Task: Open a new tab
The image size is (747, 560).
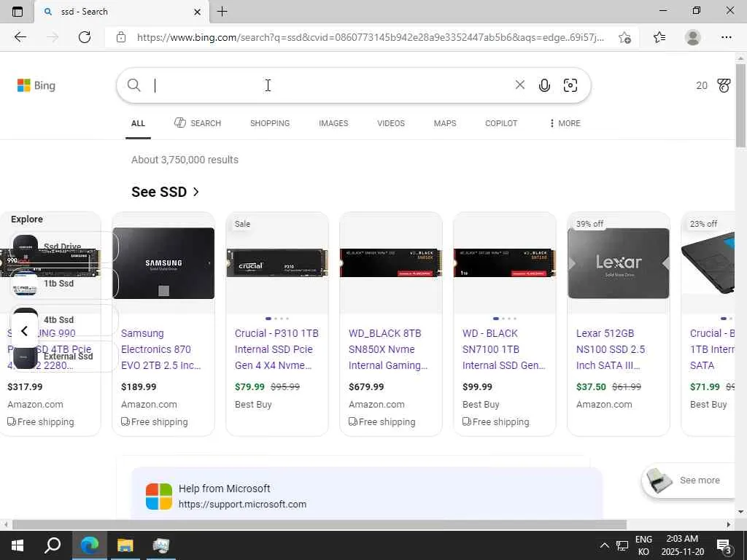Action: pos(222,12)
